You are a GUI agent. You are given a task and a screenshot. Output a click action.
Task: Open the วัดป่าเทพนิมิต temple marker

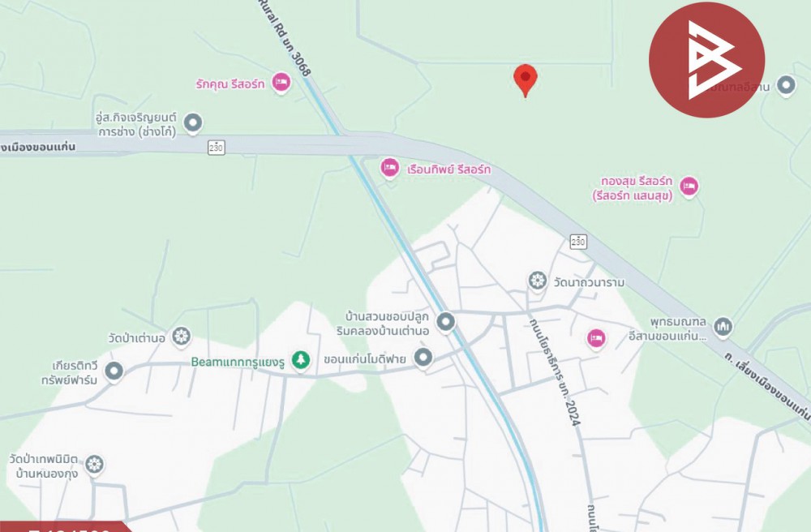pyautogui.click(x=94, y=465)
